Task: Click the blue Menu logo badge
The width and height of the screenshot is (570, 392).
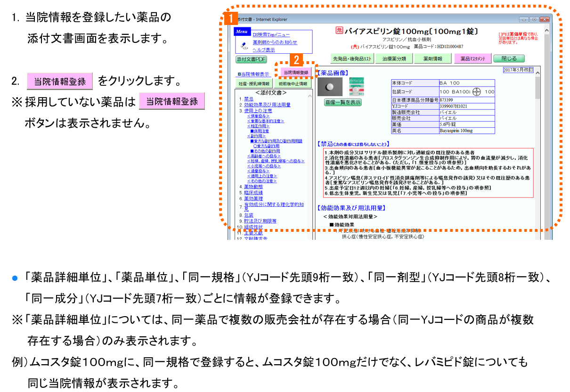Action: [242, 32]
